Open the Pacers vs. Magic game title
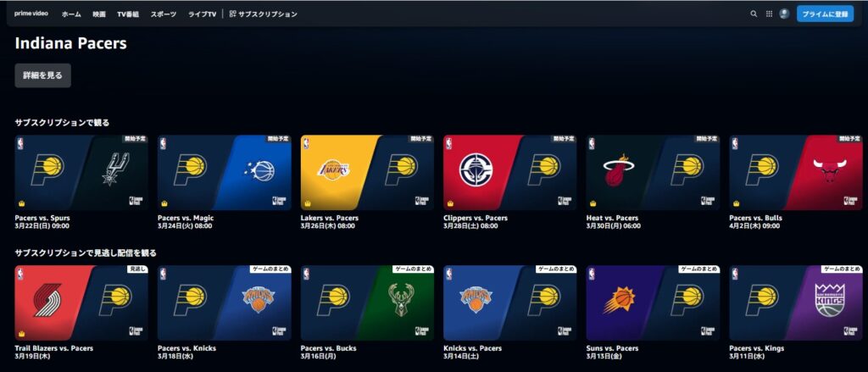This screenshot has width=868, height=372. click(186, 218)
